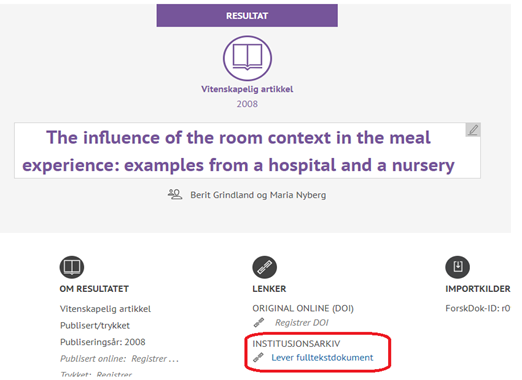Viewport: 522px width, 380px height.
Task: Click the Importkilder download icon
Action: tap(457, 267)
